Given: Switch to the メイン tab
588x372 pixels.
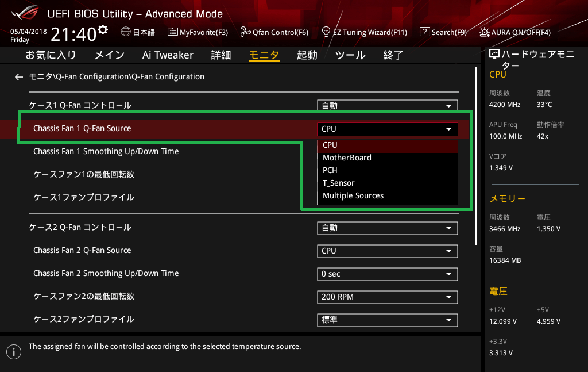Looking at the screenshot, I should [x=110, y=55].
